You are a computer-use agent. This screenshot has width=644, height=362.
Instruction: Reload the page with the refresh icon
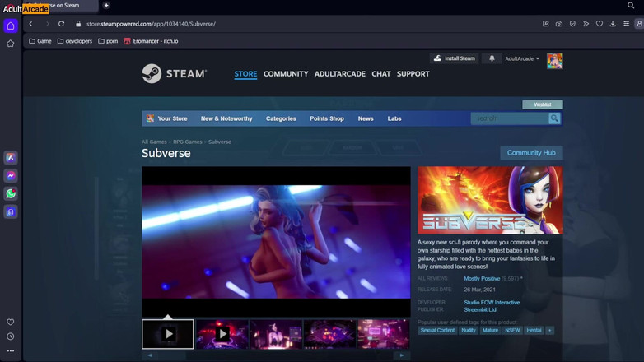tap(61, 24)
